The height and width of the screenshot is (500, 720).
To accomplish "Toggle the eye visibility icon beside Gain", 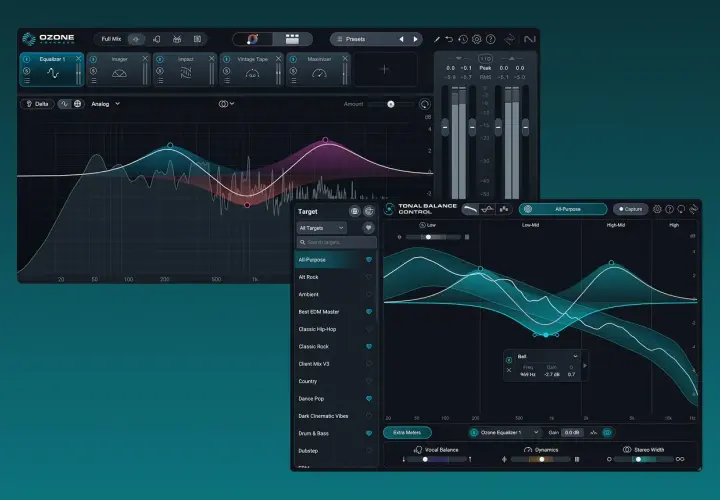I will (x=607, y=433).
